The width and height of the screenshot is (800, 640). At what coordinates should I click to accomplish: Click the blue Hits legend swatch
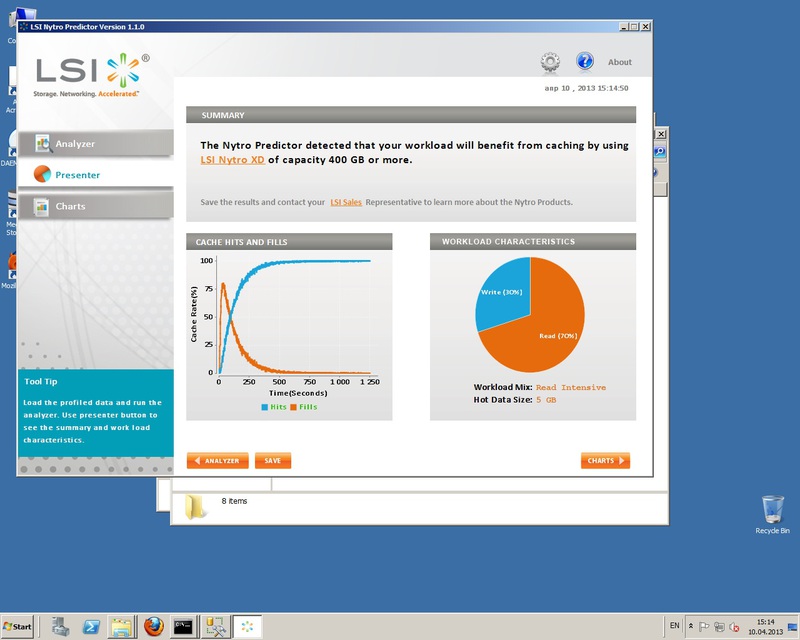pos(264,407)
